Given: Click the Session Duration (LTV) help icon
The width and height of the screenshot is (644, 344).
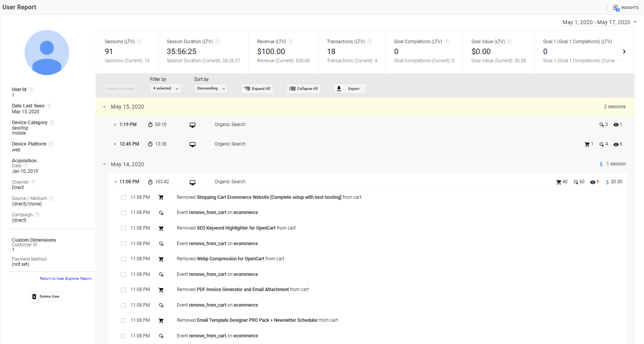Looking at the screenshot, I should pos(217,42).
